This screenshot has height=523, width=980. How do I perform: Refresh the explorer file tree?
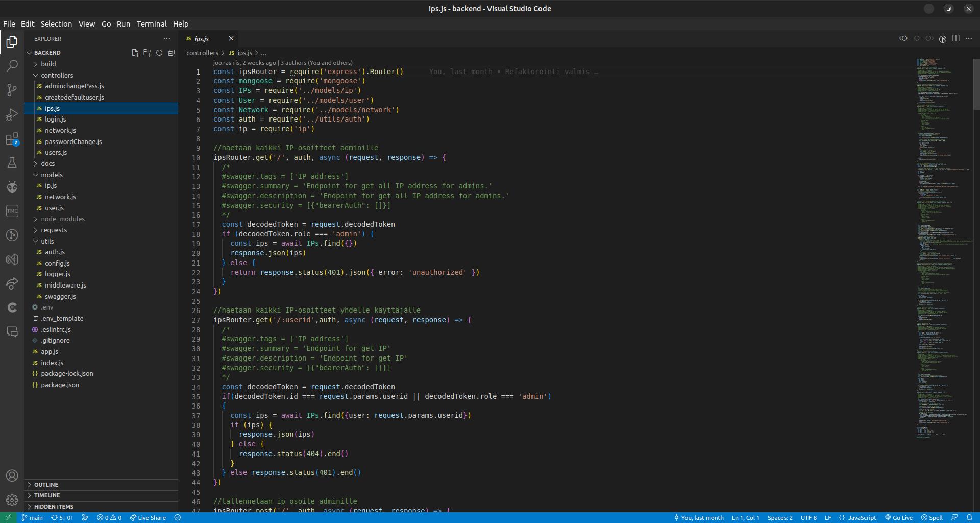click(159, 53)
